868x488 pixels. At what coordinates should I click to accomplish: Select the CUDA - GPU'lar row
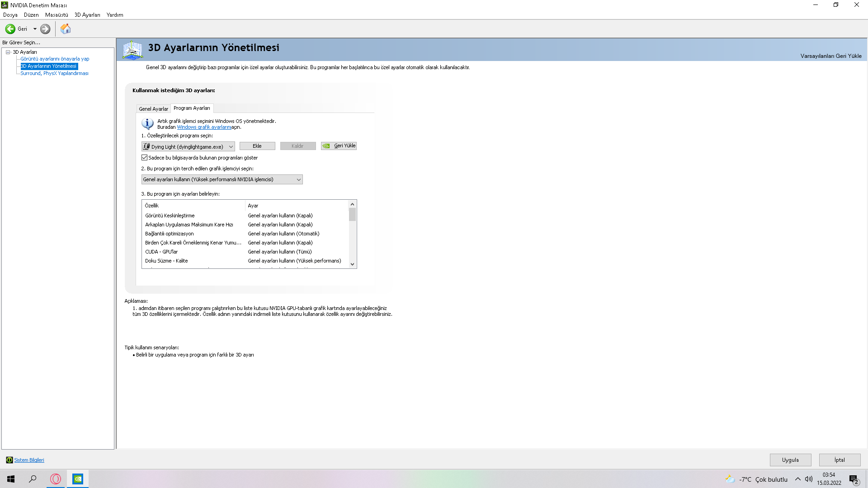point(245,252)
